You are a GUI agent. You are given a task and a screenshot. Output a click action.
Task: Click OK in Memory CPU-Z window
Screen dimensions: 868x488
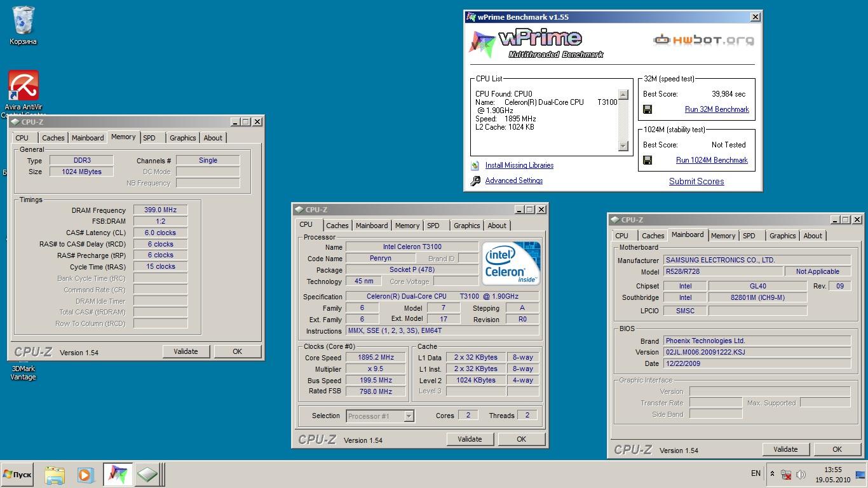[x=237, y=351]
